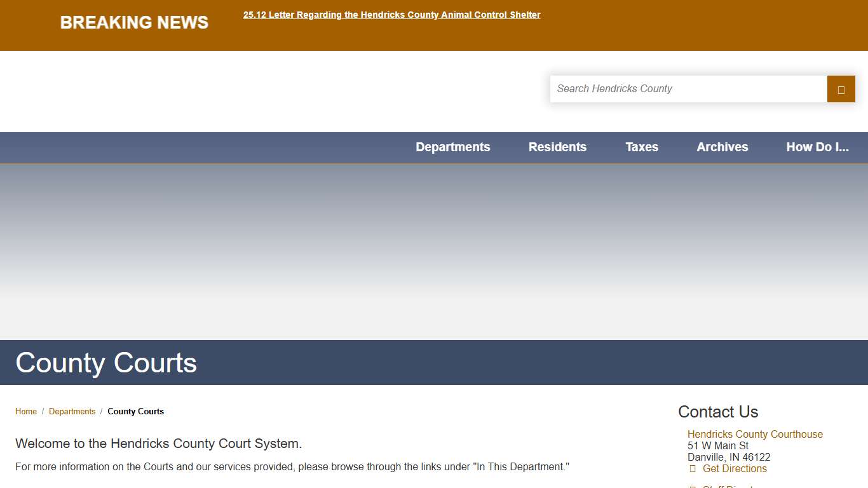The height and width of the screenshot is (488, 868).
Task: Expand the Taxes dropdown
Action: pos(642,147)
